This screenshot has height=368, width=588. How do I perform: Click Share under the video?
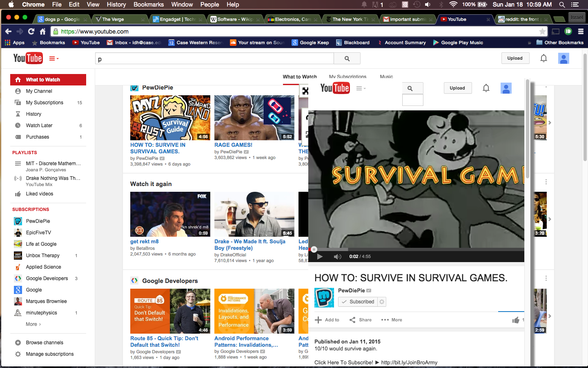pyautogui.click(x=361, y=320)
